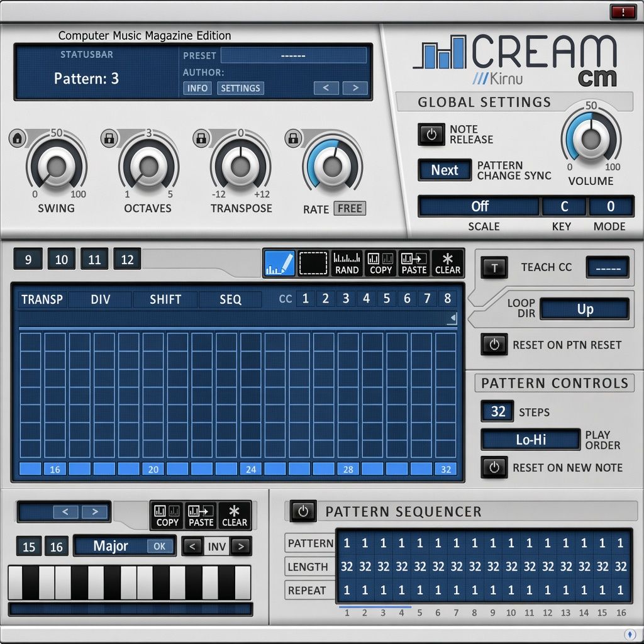644x644 pixels.
Task: Open the Scale dropdown showing Off
Action: click(479, 206)
